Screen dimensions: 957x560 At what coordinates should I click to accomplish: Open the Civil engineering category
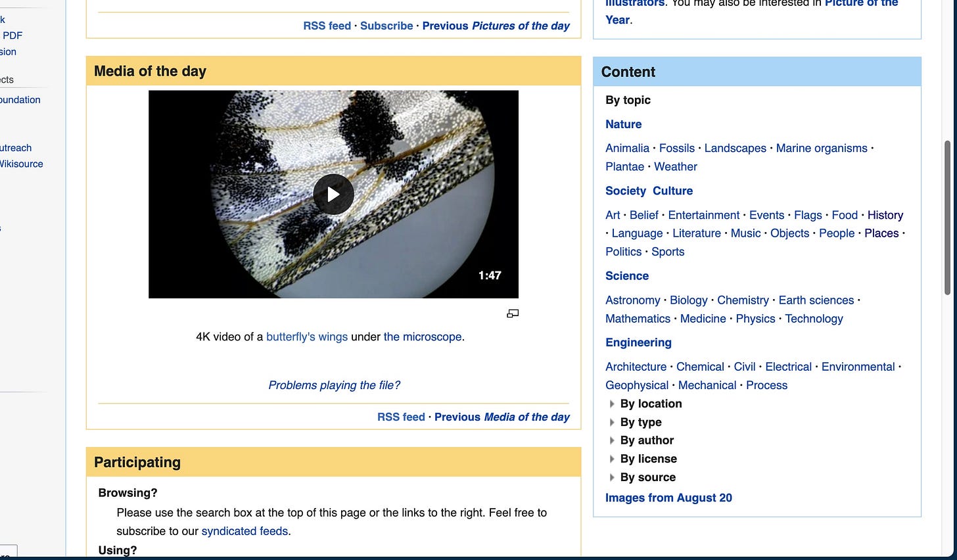(x=745, y=367)
